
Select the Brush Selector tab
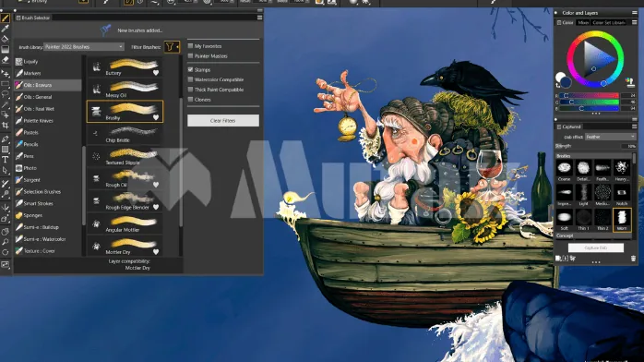coord(33,18)
